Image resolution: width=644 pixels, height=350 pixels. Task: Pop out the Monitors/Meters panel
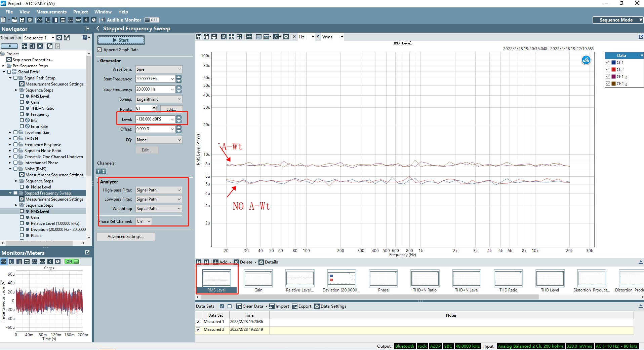point(87,252)
